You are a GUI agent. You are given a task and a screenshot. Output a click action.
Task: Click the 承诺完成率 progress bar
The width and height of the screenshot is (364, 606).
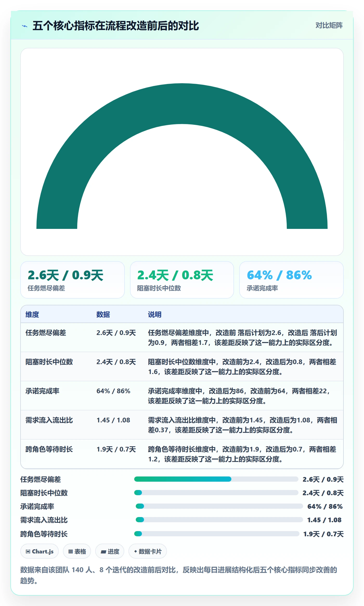click(219, 506)
